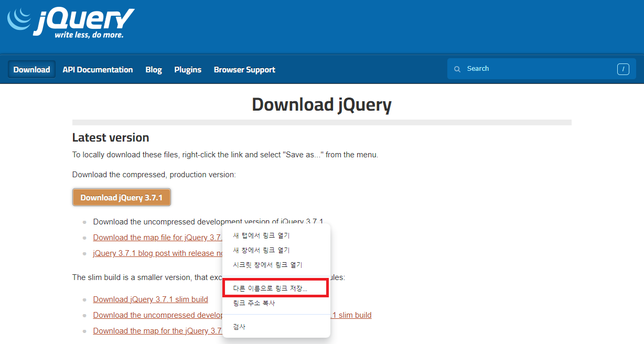
Task: Select '다른 이름으로 링크 저장...' menu entry
Action: tap(276, 288)
